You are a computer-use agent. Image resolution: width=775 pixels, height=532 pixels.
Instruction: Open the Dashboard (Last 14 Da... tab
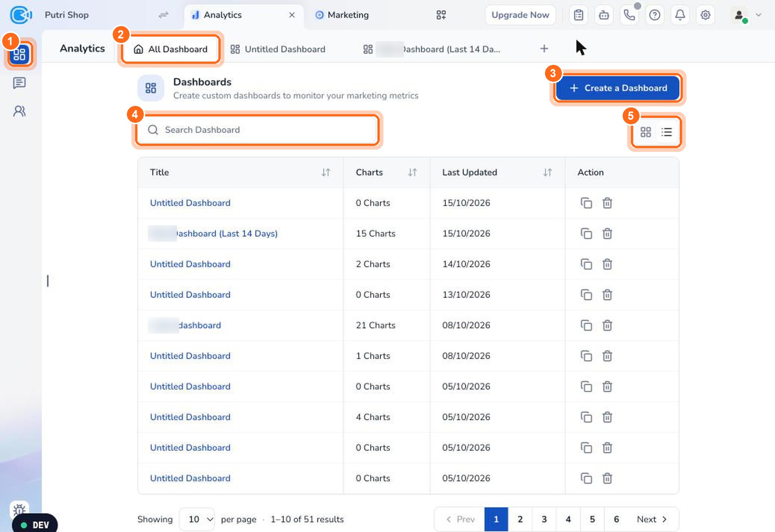(432, 49)
